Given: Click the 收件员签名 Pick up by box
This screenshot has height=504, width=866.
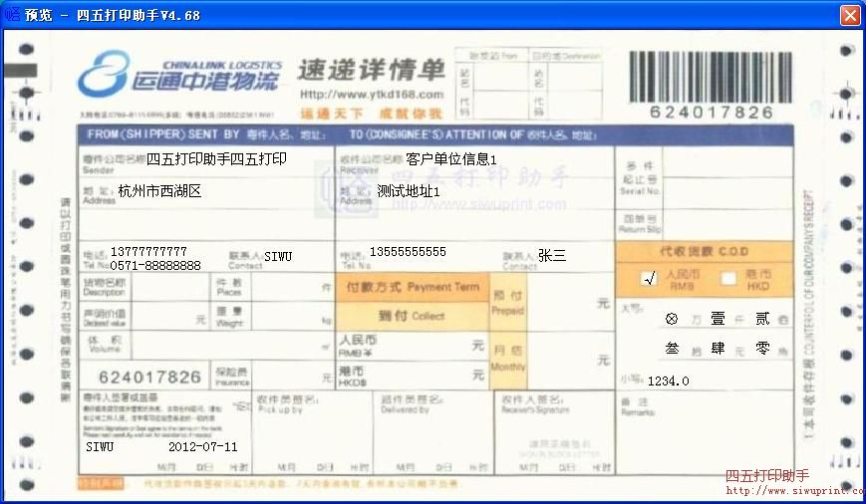Looking at the screenshot, I should 313,432.
